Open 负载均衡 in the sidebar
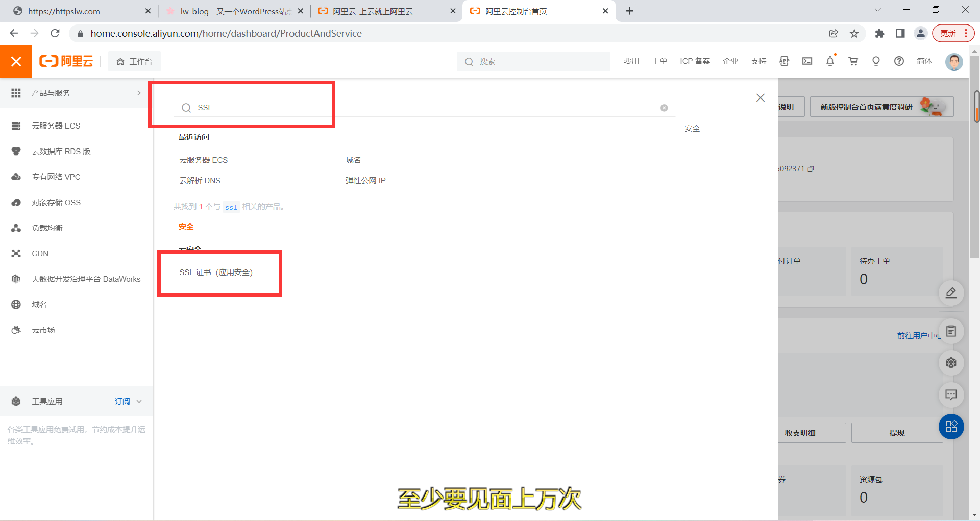Screen dimensions: 980x521 (x=47, y=228)
